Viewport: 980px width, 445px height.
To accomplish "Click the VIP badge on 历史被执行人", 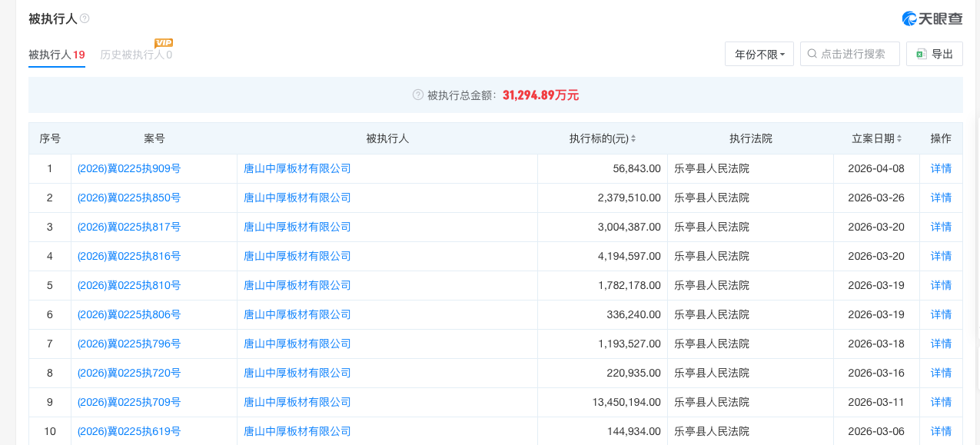I will [x=163, y=43].
